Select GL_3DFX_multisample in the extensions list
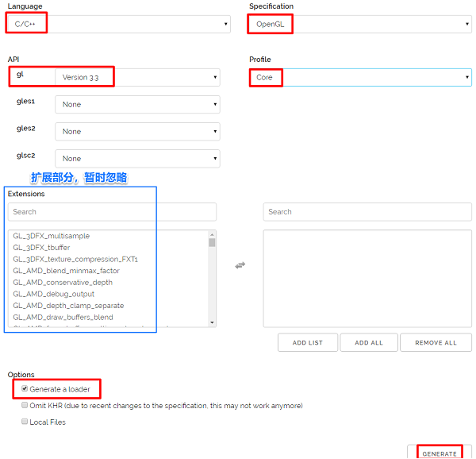476x459 pixels. [x=52, y=236]
